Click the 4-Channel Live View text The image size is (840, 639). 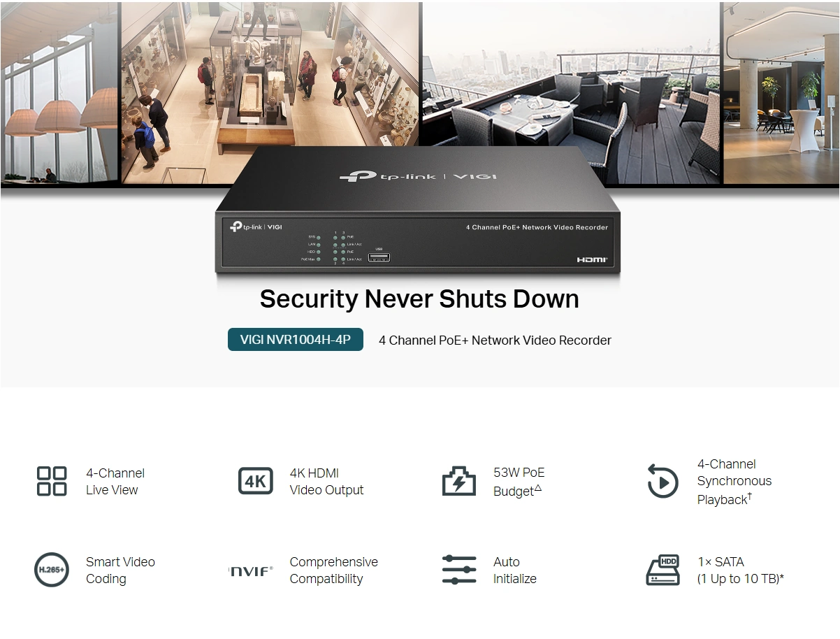115,482
